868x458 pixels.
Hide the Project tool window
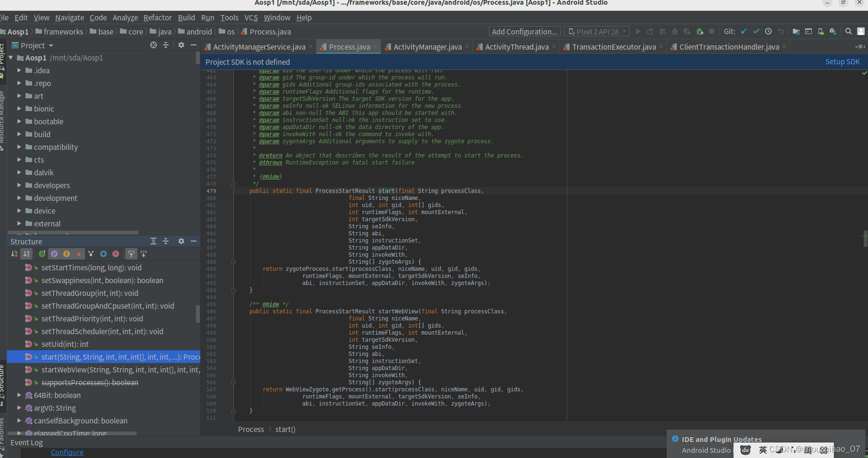(x=194, y=45)
